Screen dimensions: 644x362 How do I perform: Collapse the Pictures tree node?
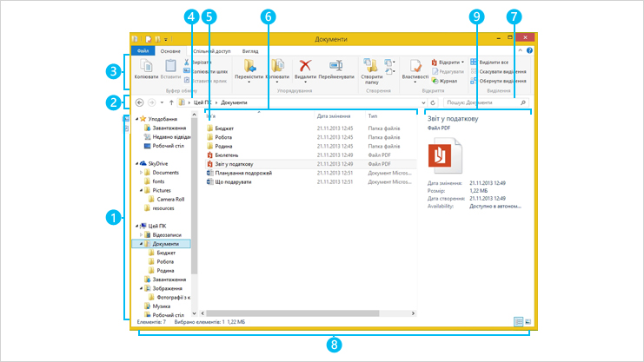pos(142,190)
